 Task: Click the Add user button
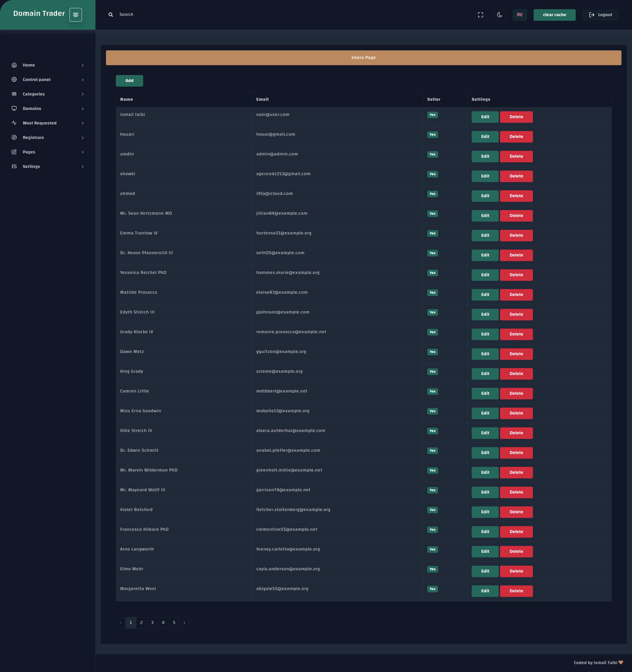129,81
